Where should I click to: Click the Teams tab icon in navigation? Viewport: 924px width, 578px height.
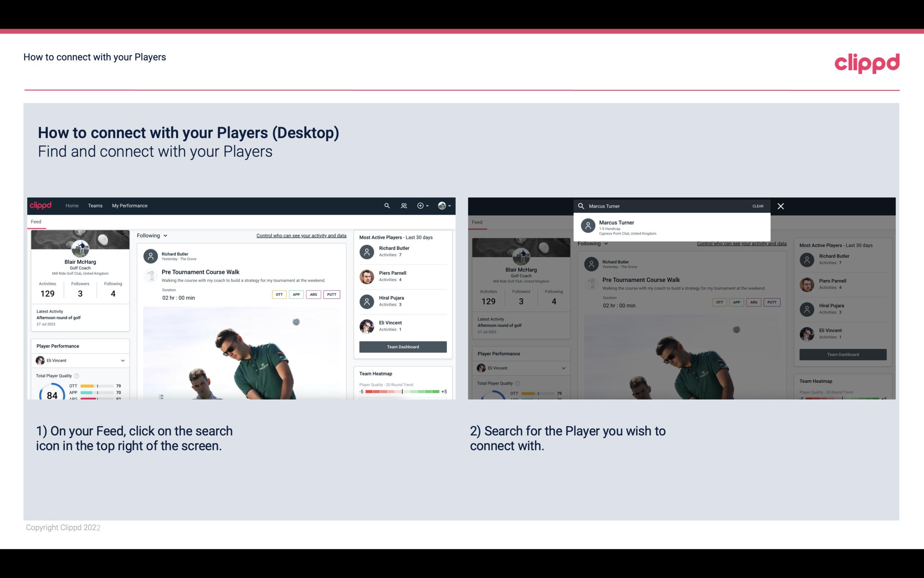click(95, 206)
